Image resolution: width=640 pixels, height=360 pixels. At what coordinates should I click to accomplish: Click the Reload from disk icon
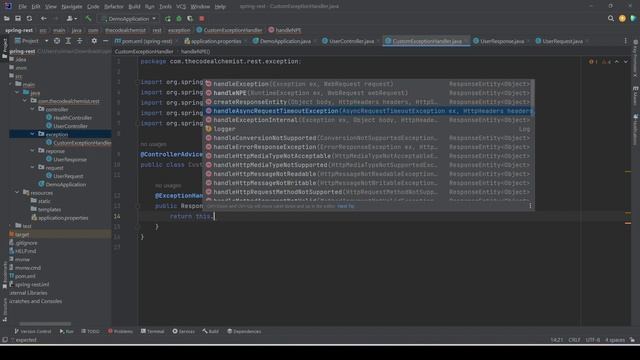(x=29, y=18)
